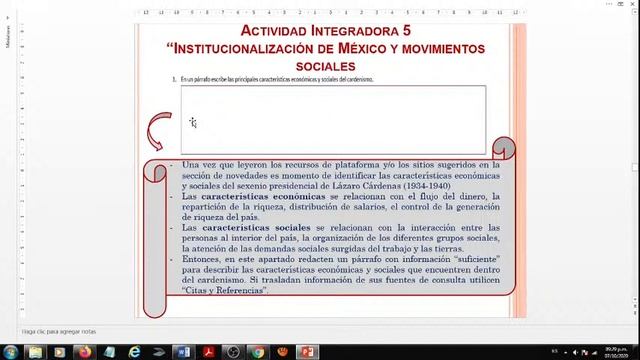This screenshot has height=360, width=640.
Task: Show hidden system tray icons
Action: point(566,352)
